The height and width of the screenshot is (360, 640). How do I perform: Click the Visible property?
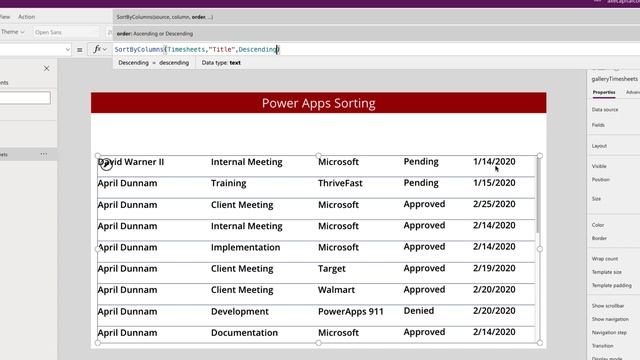pos(599,166)
